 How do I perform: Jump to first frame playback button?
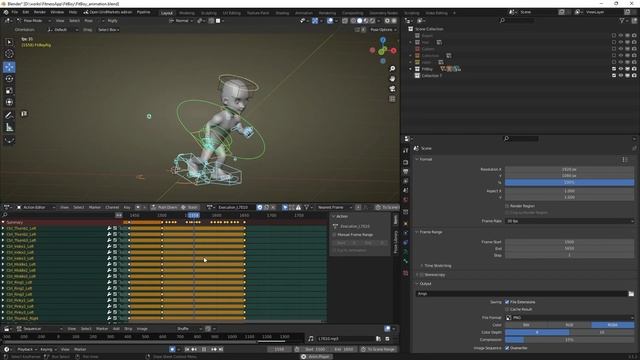(187, 349)
